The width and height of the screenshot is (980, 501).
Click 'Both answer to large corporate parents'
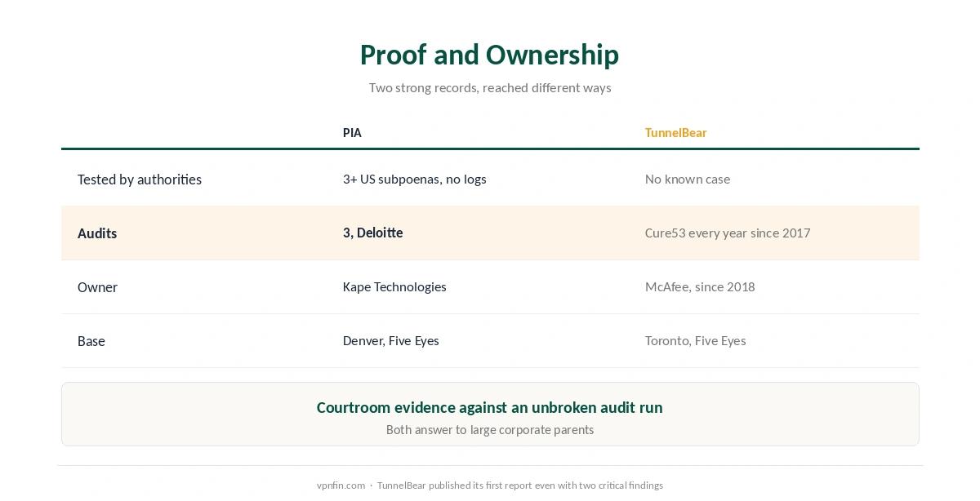pos(489,430)
